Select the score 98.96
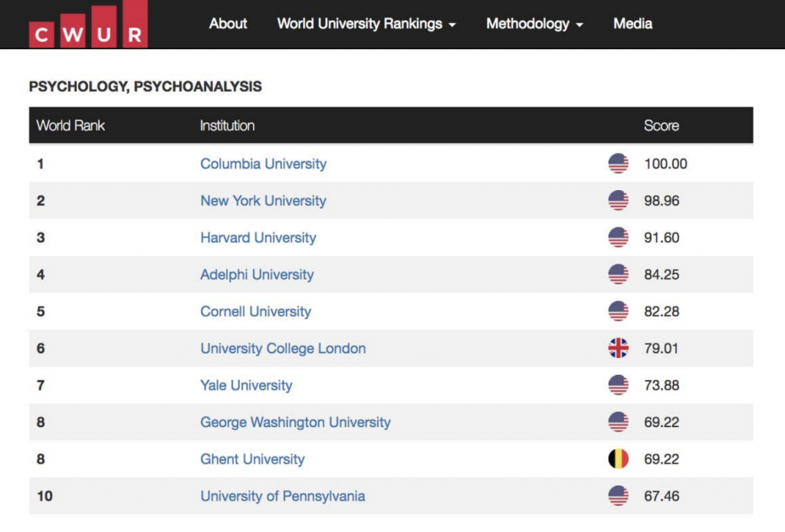The width and height of the screenshot is (785, 532). tap(662, 201)
